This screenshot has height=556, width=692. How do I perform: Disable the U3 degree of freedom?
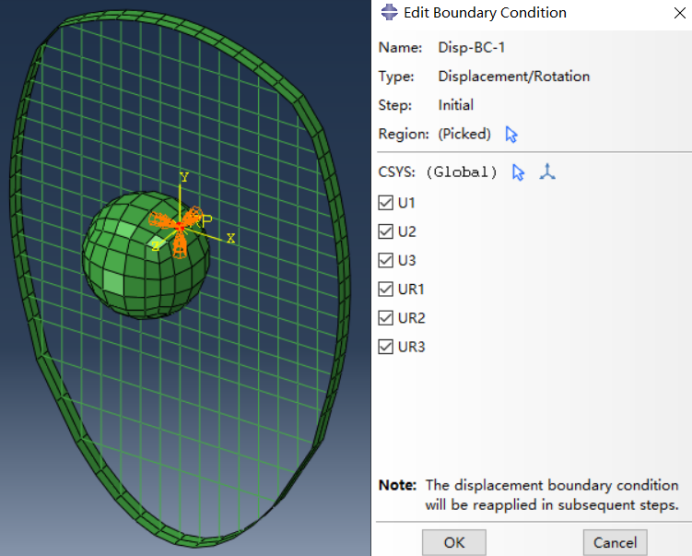tap(386, 261)
